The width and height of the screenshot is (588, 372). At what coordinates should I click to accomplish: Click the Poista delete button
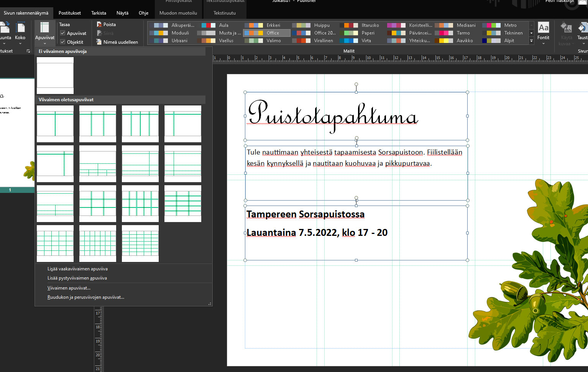point(106,24)
